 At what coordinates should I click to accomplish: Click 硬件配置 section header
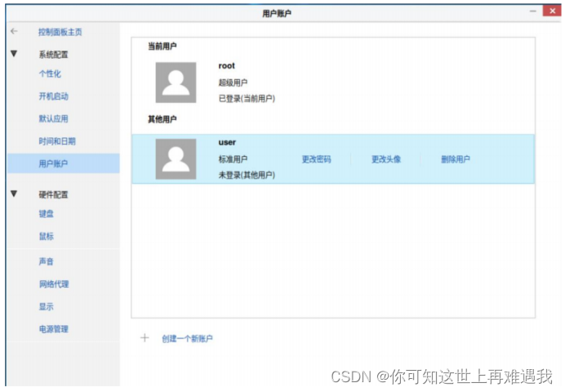coord(53,194)
